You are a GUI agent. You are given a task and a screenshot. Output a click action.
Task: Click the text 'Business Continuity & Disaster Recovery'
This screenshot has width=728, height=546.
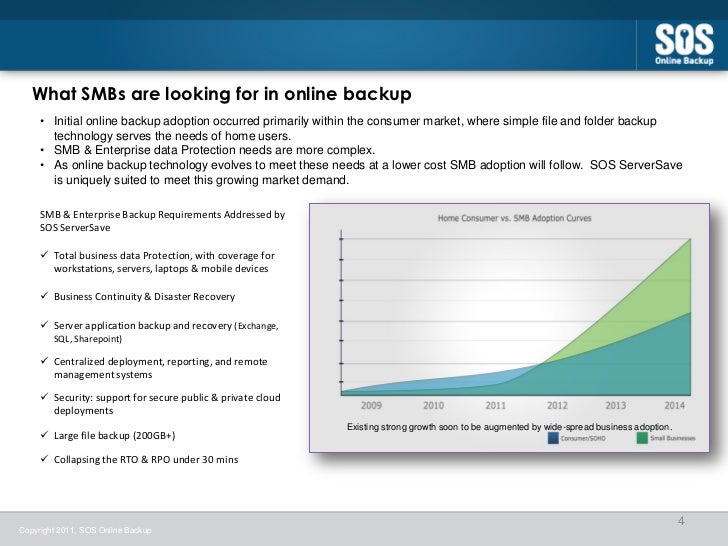point(144,297)
